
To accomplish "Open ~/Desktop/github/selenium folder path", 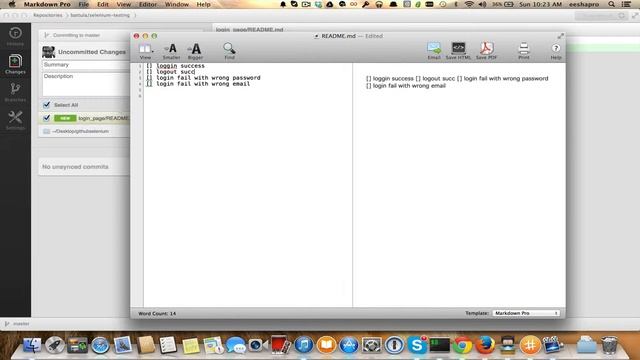I will (80, 131).
